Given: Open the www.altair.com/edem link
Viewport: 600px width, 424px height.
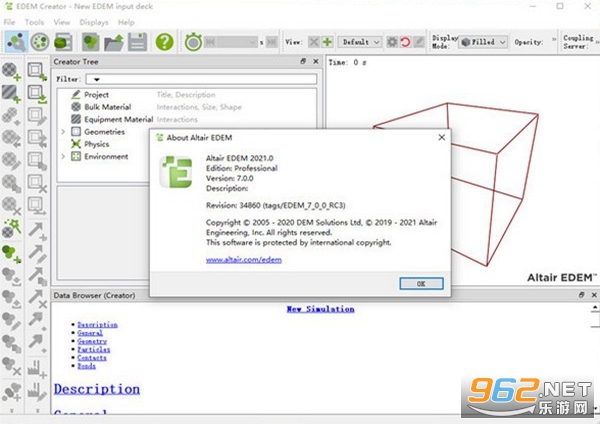Looking at the screenshot, I should pos(244,260).
